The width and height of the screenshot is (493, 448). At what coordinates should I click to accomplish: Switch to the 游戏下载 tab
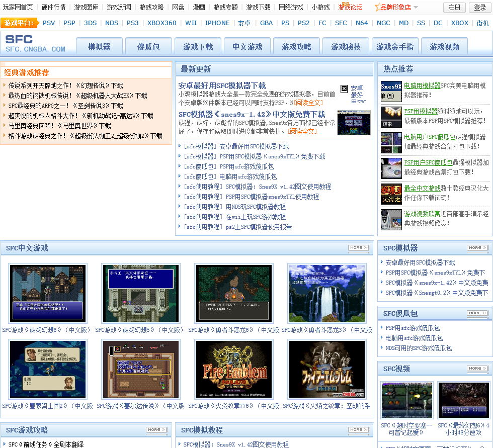point(198,46)
